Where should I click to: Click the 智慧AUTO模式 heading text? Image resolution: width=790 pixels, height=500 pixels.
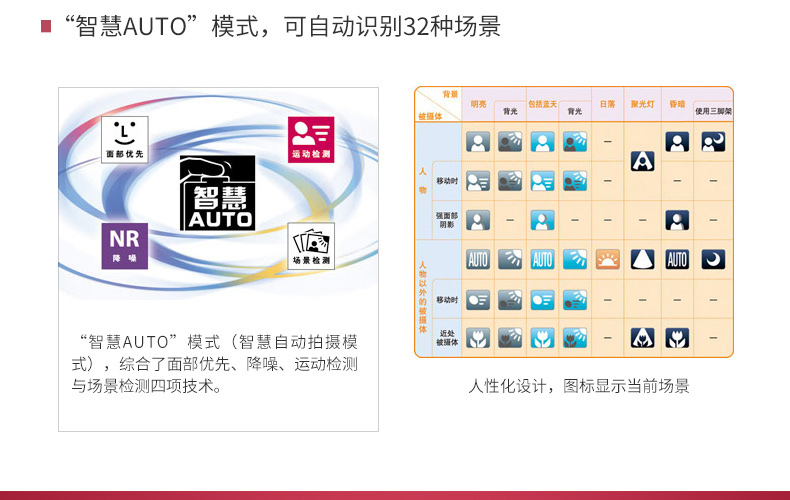point(280,26)
